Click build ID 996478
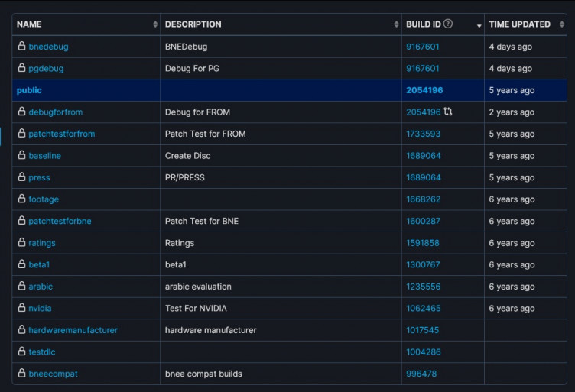 (421, 374)
